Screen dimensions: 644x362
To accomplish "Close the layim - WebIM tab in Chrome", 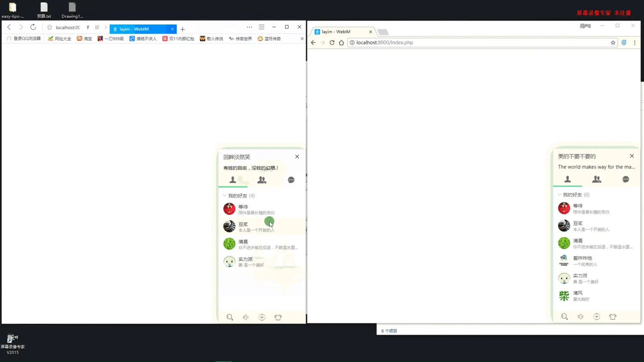I will pyautogui.click(x=371, y=32).
